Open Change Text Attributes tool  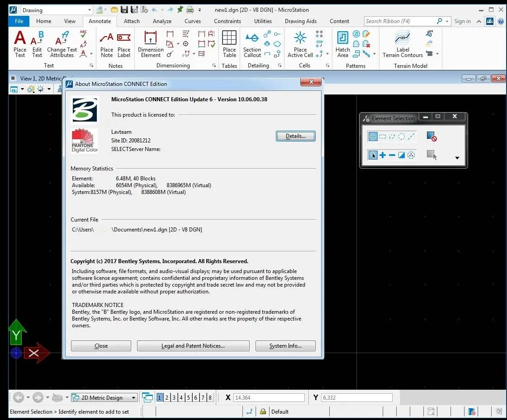(x=62, y=44)
